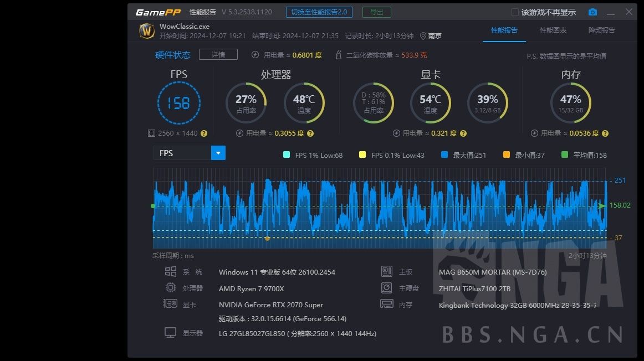
Task: Click the camera screenshot icon in title bar
Action: pyautogui.click(x=592, y=12)
